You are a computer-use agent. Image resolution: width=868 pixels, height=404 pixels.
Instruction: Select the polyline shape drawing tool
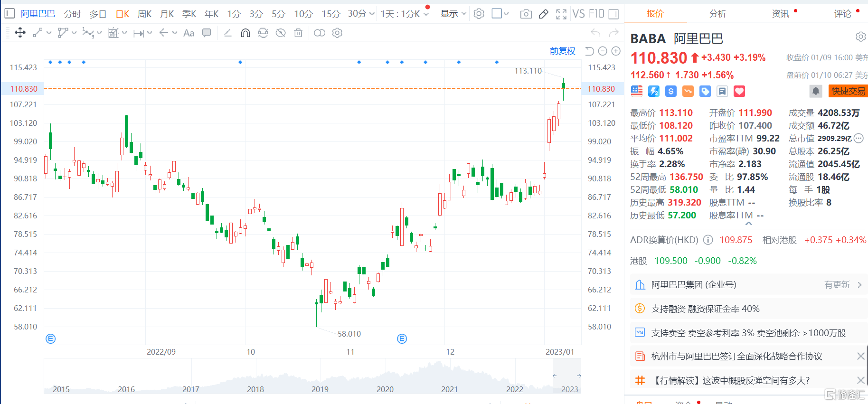tap(63, 33)
